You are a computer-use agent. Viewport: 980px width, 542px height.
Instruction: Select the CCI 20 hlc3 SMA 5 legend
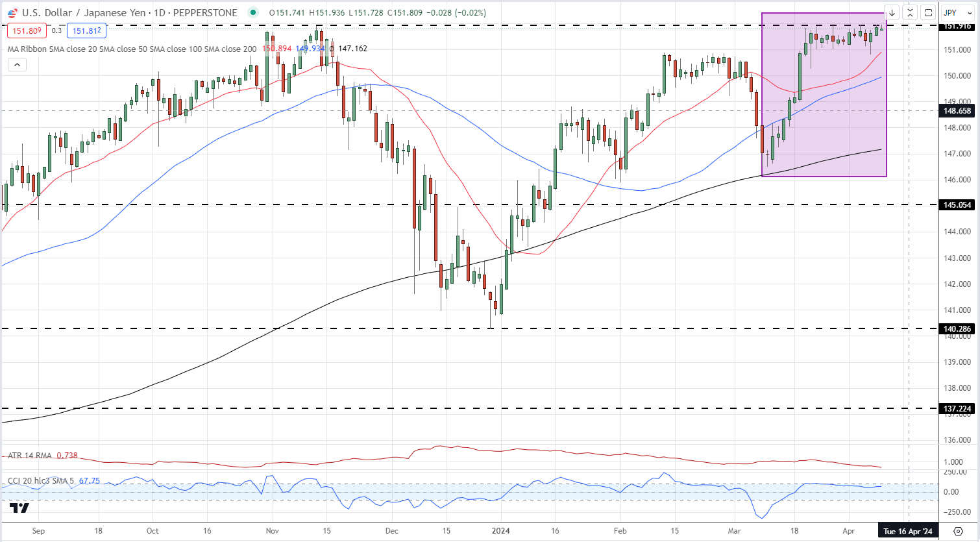[x=41, y=481]
